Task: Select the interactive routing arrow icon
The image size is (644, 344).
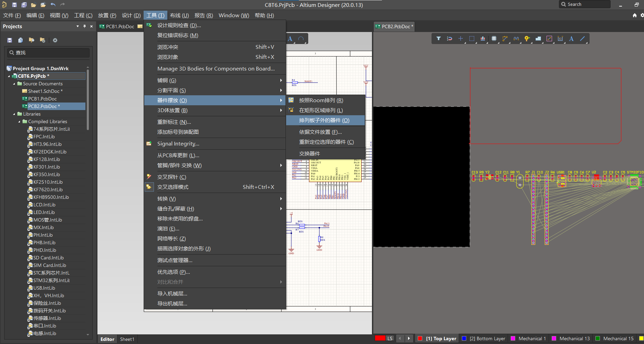Action: (505, 39)
